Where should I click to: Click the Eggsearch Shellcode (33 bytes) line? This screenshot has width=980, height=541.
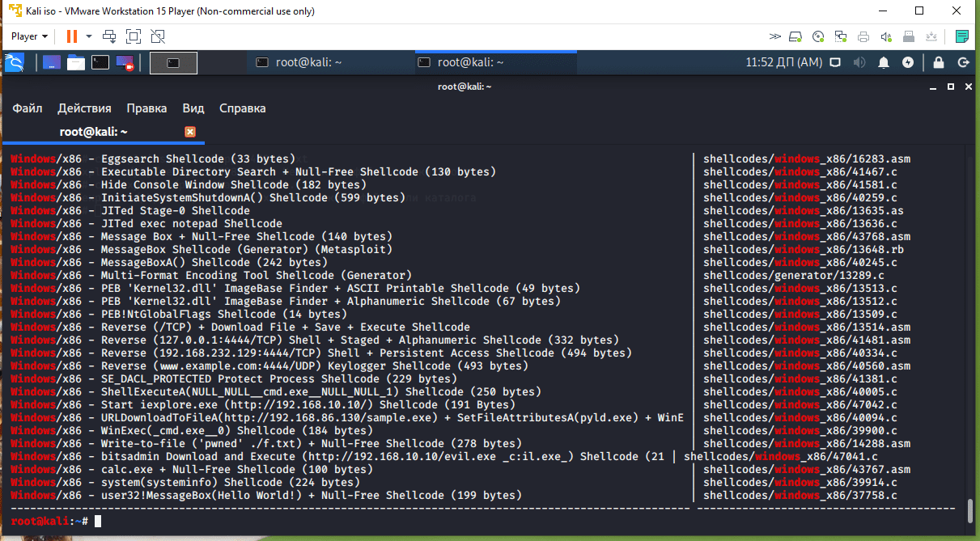tap(154, 159)
